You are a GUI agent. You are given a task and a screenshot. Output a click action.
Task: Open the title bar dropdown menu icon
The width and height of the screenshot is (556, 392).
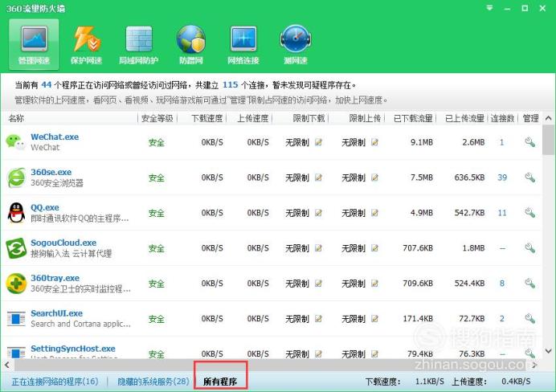coord(489,8)
